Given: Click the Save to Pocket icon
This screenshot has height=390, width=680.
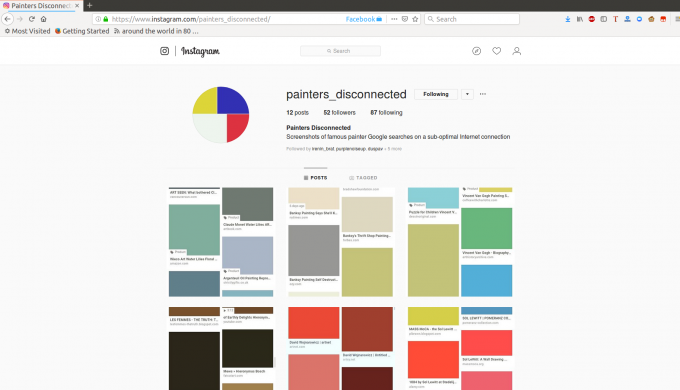Looking at the screenshot, I should point(405,19).
